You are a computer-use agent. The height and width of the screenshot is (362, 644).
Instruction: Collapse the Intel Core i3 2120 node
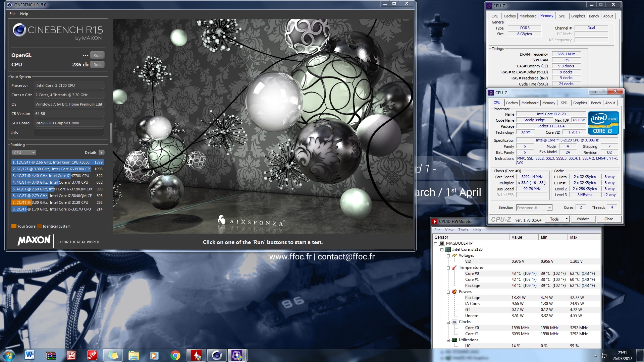[x=442, y=250]
